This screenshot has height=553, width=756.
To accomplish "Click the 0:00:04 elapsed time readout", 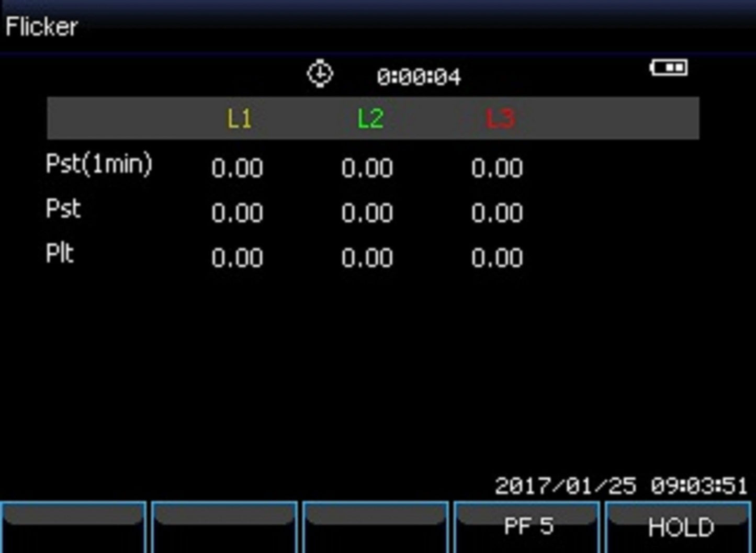I will pos(419,77).
